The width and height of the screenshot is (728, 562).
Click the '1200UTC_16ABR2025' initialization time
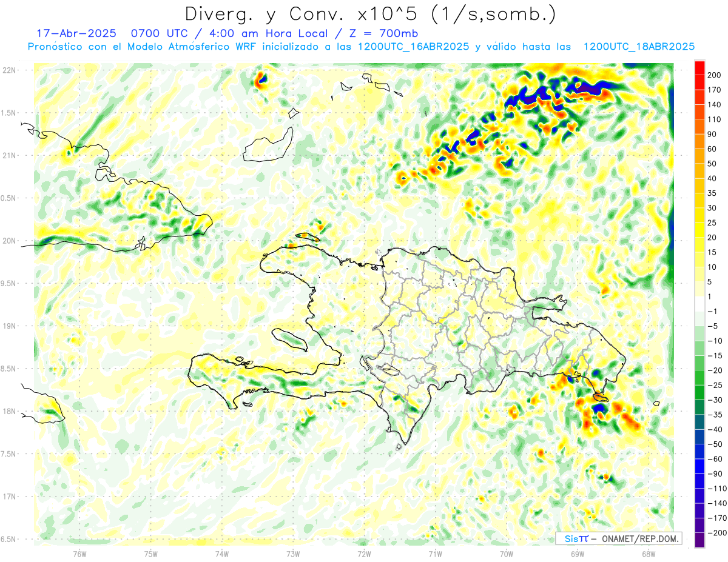[413, 46]
